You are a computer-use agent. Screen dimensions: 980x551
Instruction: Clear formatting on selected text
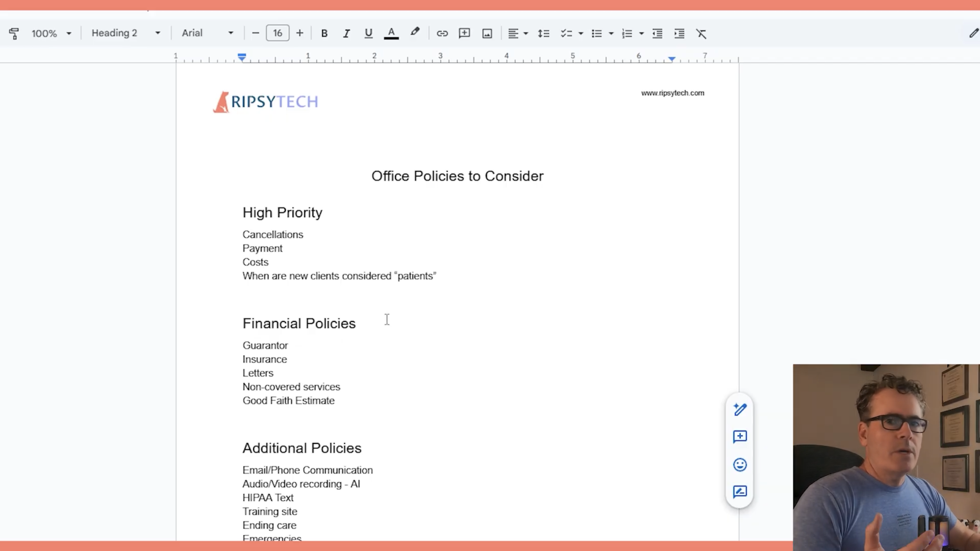(701, 33)
